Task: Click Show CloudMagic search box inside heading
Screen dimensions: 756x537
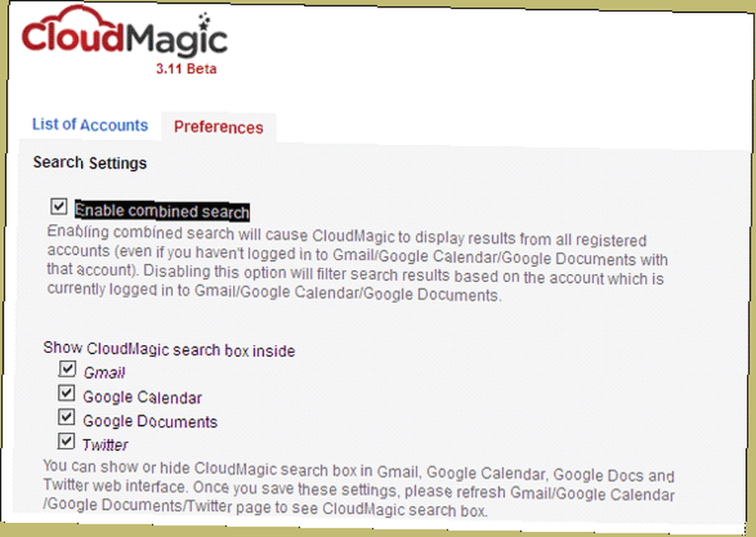Action: point(169,349)
